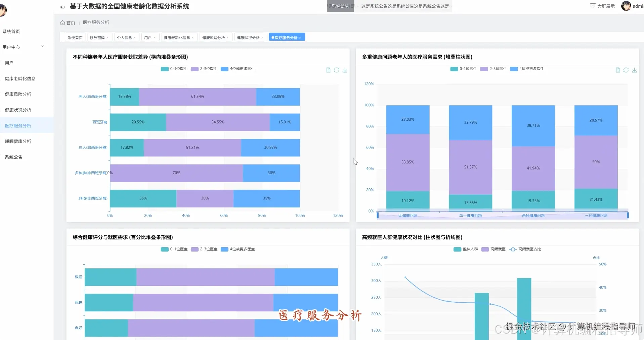Toggle 0-1位医生 legend in 多重健康问题 chart
Image resolution: width=644 pixels, height=340 pixels.
coord(464,69)
